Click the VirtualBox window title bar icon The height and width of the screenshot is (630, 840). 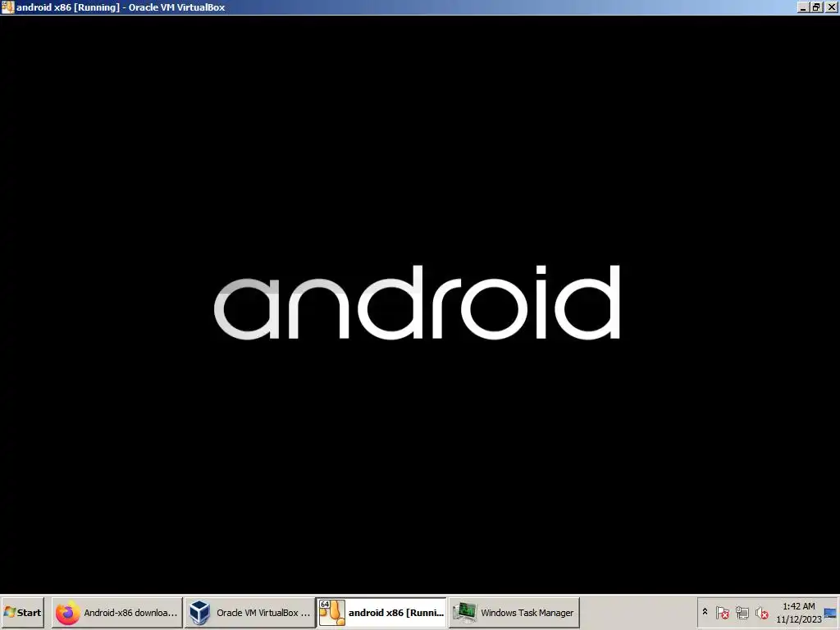tap(7, 7)
